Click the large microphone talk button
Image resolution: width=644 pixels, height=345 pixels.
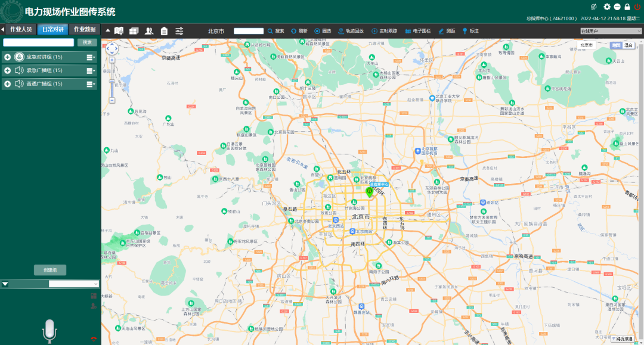[x=49, y=331]
